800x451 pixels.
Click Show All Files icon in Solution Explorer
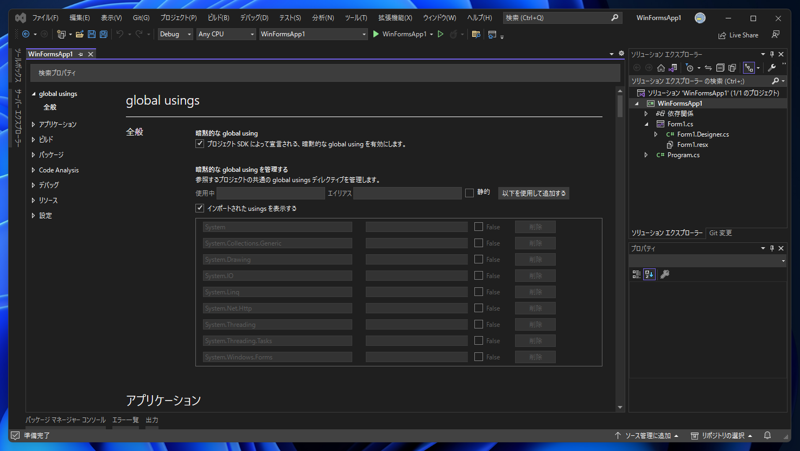pyautogui.click(x=732, y=68)
